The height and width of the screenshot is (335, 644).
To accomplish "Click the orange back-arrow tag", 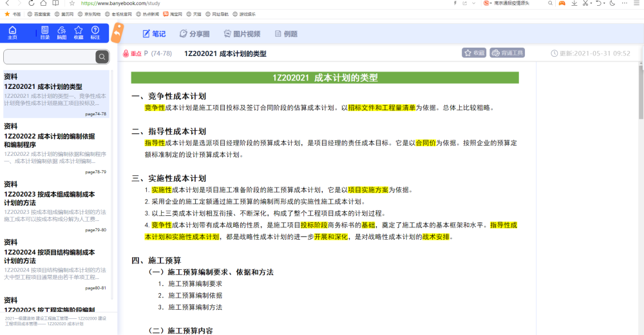I will [x=117, y=33].
